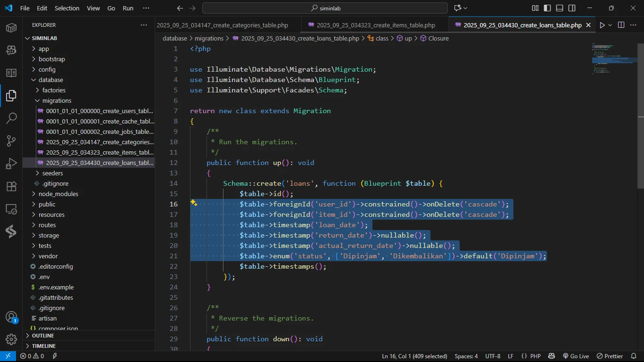Split the editor to the right
The height and width of the screenshot is (362, 644).
621,25
